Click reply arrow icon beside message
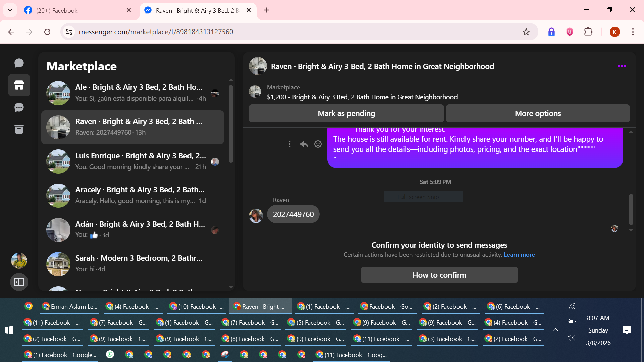644x362 pixels. 304,144
